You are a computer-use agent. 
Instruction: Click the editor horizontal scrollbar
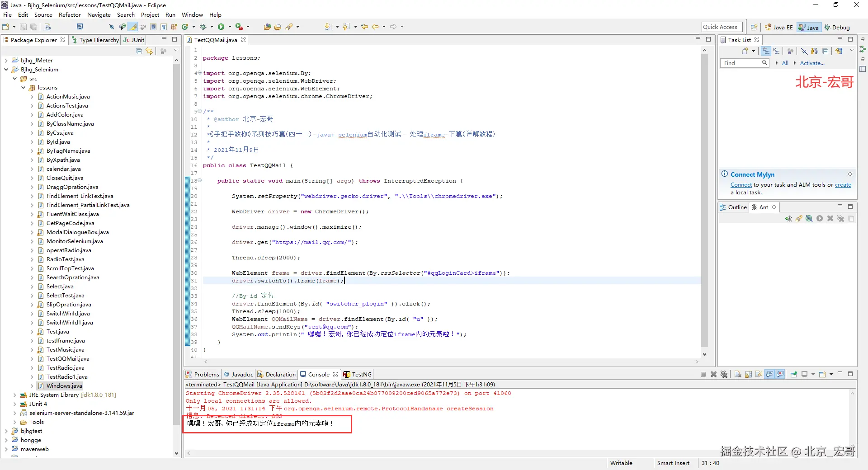click(x=451, y=362)
